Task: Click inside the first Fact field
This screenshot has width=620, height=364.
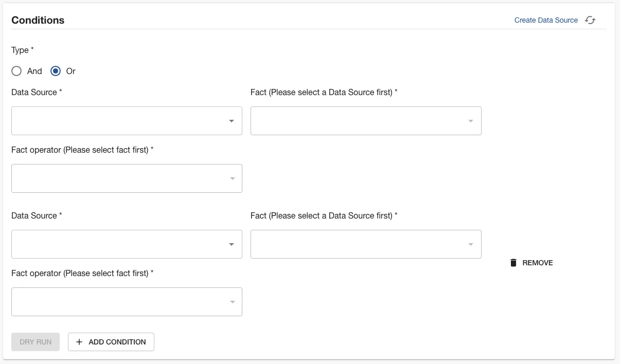Action: [358, 121]
